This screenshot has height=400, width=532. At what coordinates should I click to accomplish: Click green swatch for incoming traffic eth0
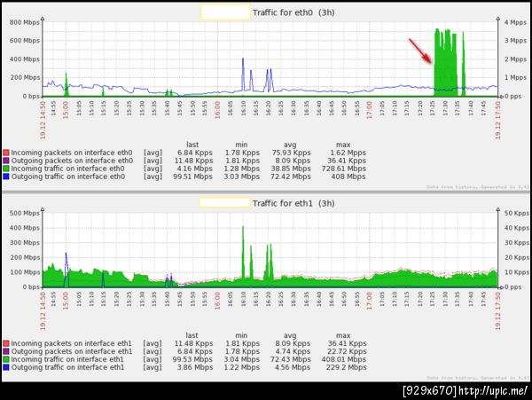pos(6,169)
